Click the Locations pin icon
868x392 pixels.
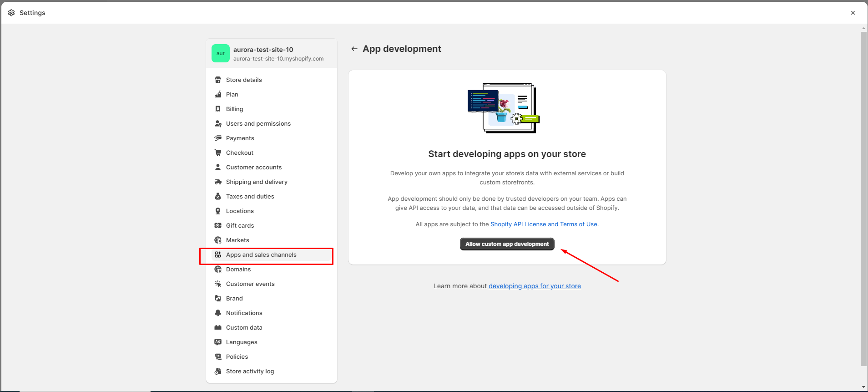click(218, 211)
